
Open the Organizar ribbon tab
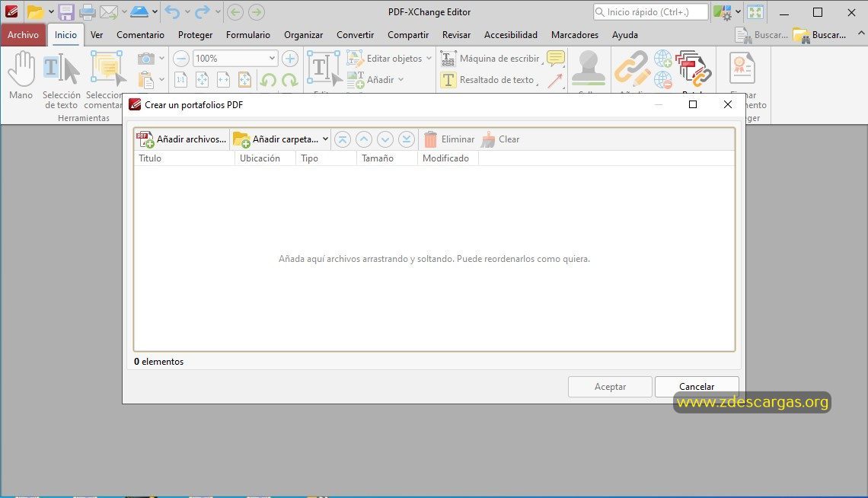pyautogui.click(x=303, y=35)
